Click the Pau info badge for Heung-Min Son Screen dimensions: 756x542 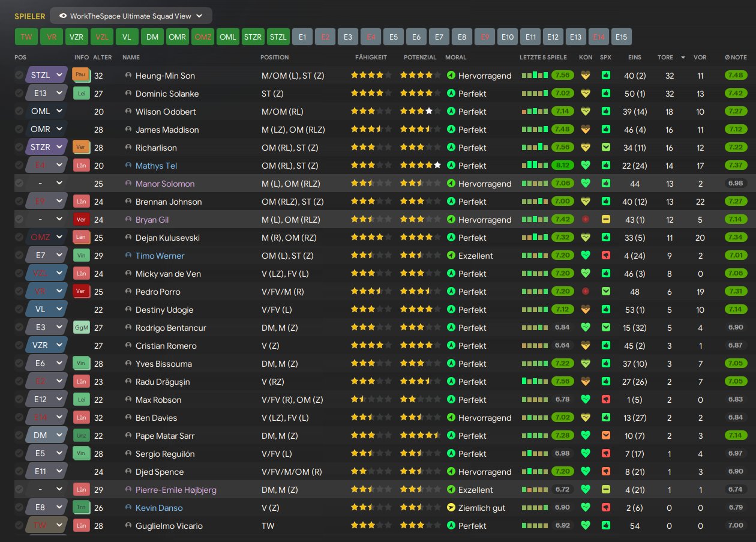80,75
